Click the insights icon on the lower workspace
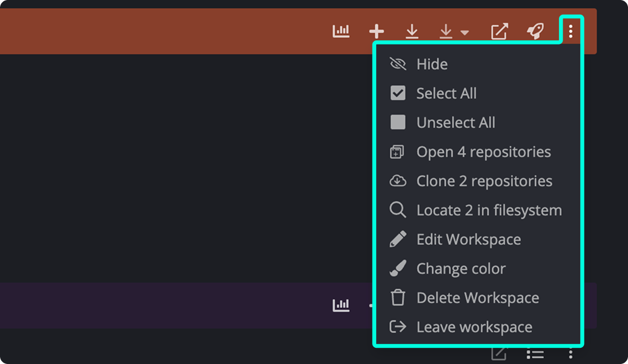 pos(341,305)
